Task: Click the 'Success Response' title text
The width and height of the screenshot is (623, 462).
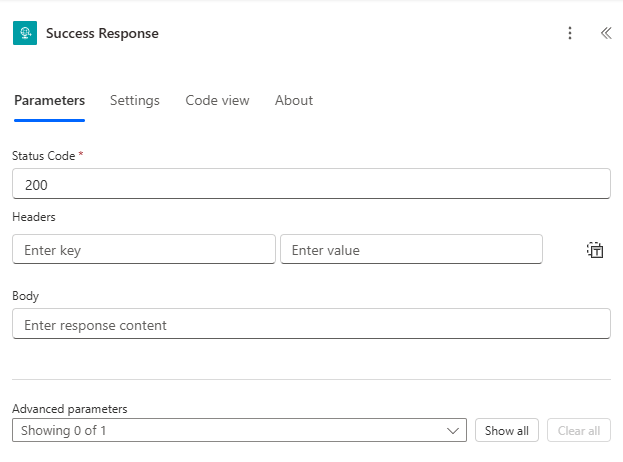Action: click(x=102, y=33)
